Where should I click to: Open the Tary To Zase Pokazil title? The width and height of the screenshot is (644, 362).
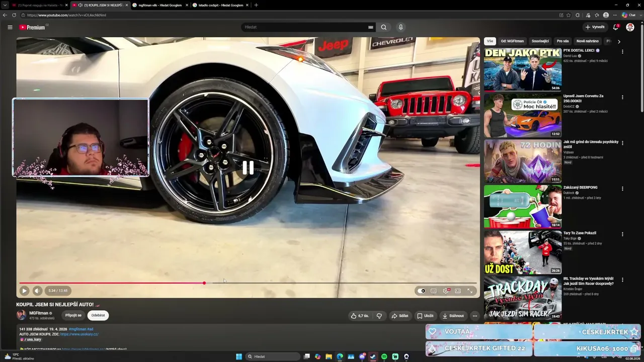[580, 233]
